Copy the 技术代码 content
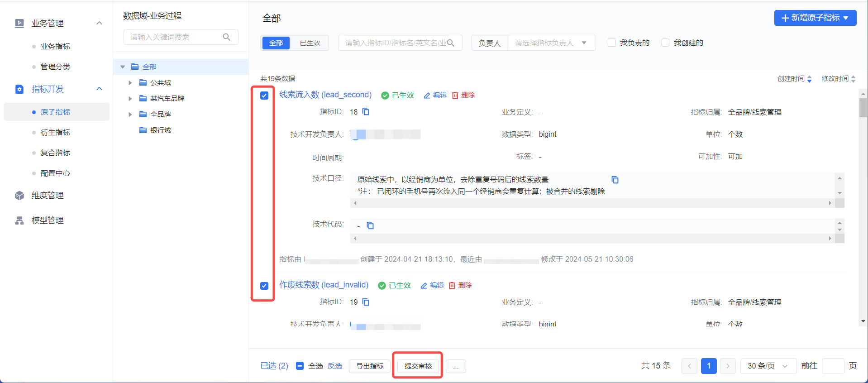The width and height of the screenshot is (868, 383). point(370,225)
